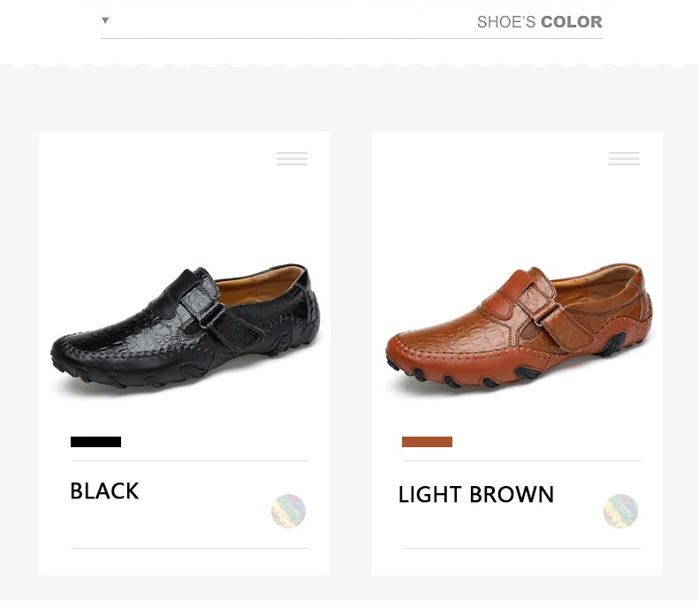Screen dimensions: 698x616
Task: Click the holographic circle badge on Black card
Action: coord(288,511)
